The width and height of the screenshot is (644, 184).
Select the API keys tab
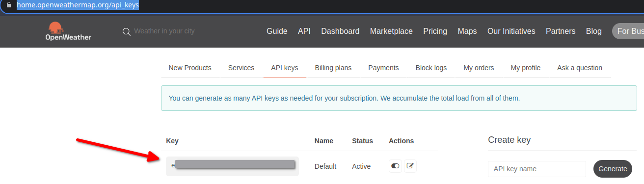point(285,68)
